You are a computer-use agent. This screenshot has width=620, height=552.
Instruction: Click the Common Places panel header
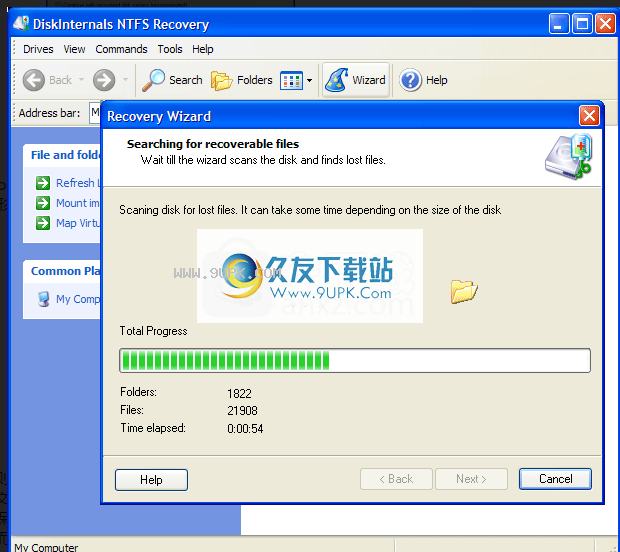pyautogui.click(x=62, y=271)
